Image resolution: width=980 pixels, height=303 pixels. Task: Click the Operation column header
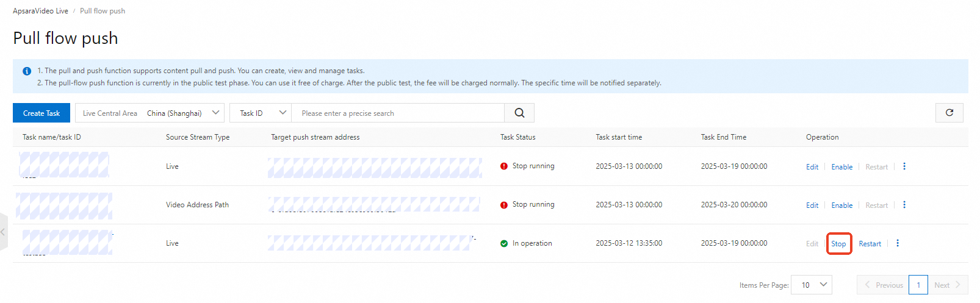coord(823,137)
